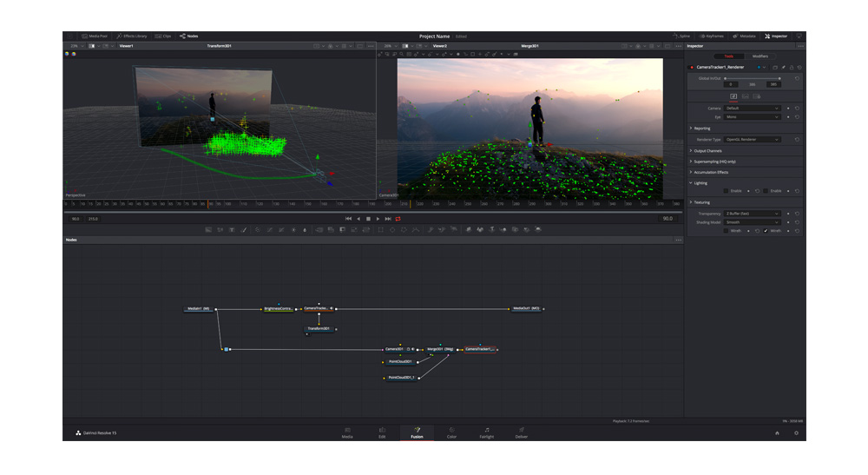This screenshot has height=475, width=868.
Task: Jump to the first frame of playback
Action: 348,219
